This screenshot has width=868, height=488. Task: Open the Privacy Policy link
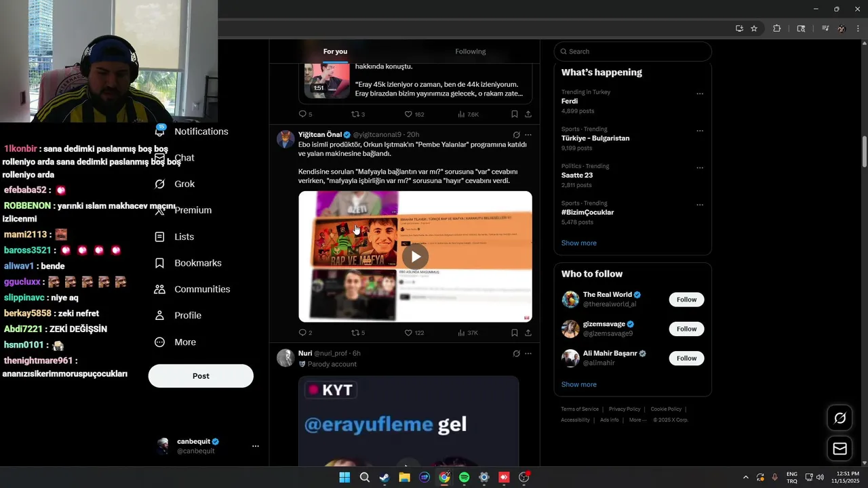[625, 409]
